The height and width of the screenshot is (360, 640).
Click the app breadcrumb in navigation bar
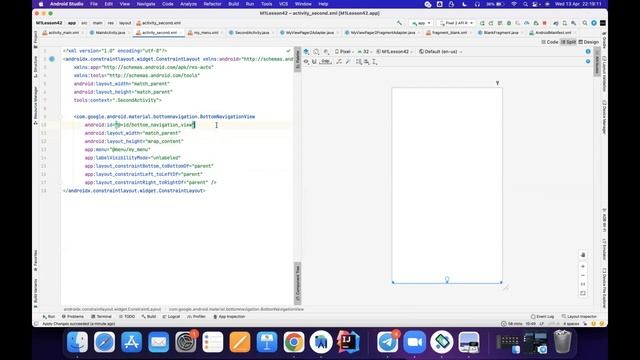point(72,23)
